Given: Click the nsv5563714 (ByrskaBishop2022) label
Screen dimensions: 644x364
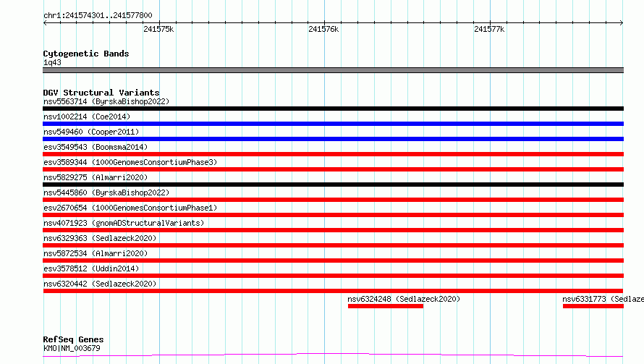Looking at the screenshot, I should 106,101.
